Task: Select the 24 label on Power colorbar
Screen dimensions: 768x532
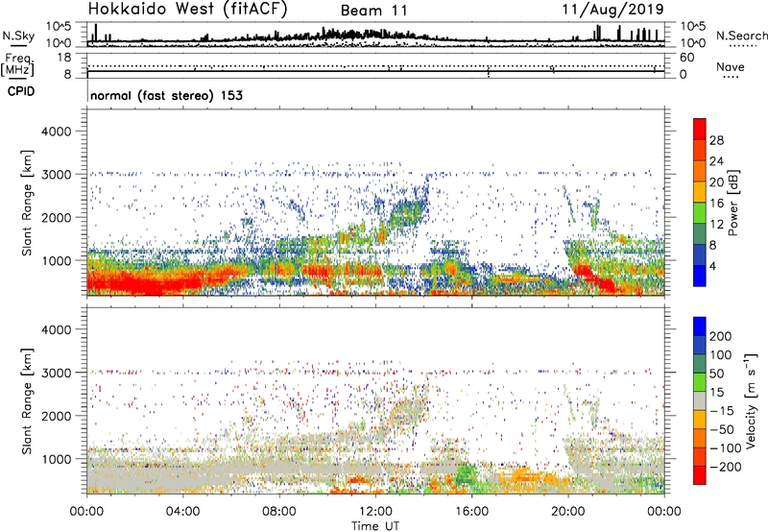Action: tap(716, 161)
